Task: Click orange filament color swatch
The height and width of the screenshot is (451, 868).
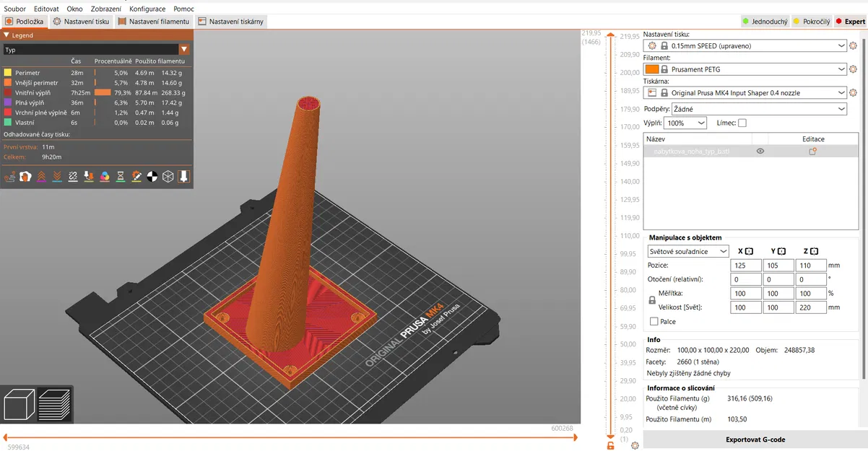Action: pos(651,69)
